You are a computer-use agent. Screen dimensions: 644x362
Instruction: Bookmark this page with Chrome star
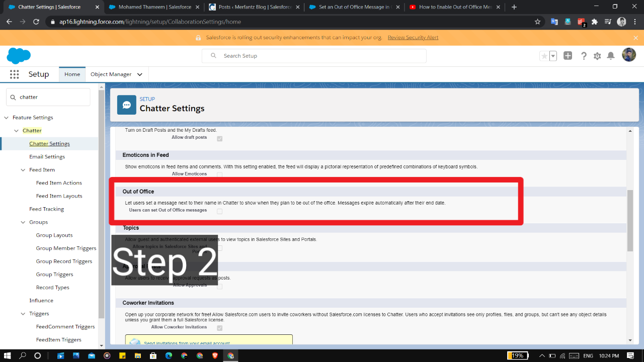537,22
